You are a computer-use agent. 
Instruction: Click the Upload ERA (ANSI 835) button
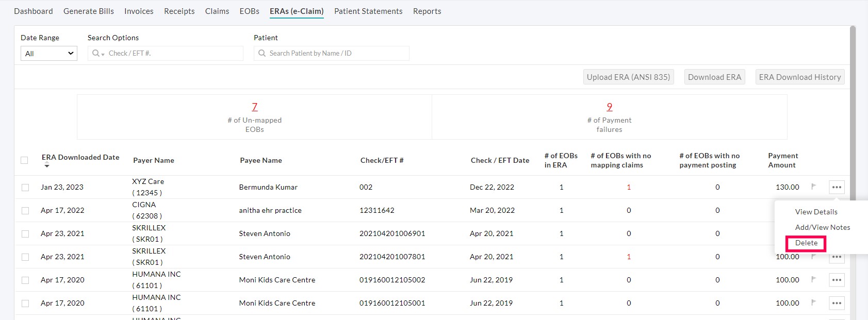pos(628,77)
